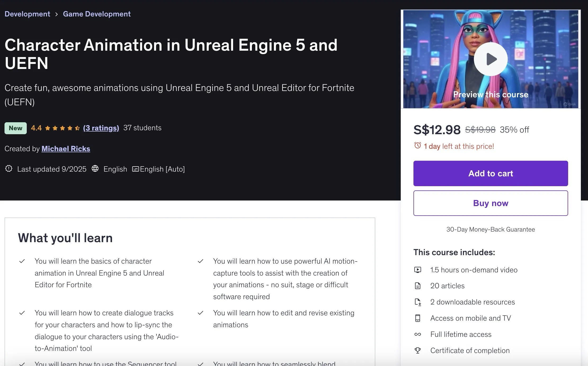The width and height of the screenshot is (588, 366).
Task: Click the infinity lifetime access icon
Action: pyautogui.click(x=418, y=334)
